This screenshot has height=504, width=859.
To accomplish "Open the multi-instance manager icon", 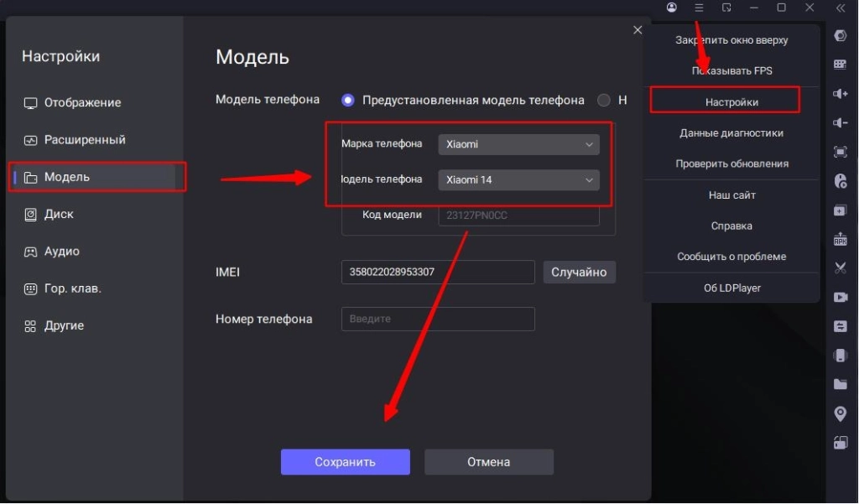I will [x=840, y=210].
